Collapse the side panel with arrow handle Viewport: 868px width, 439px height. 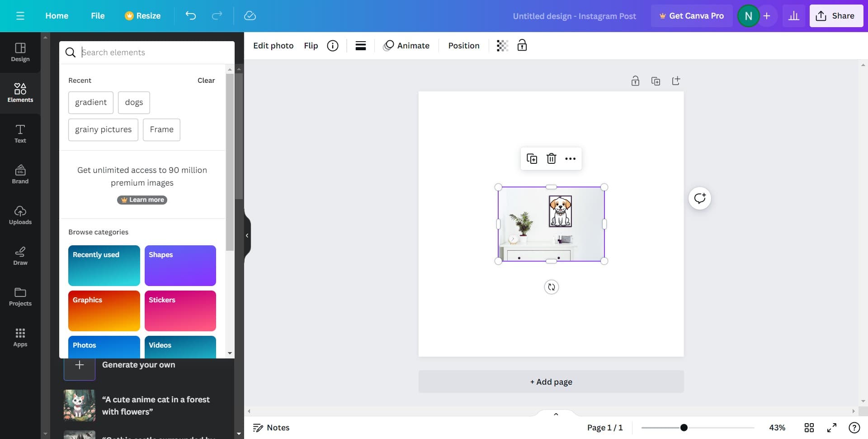(x=247, y=236)
